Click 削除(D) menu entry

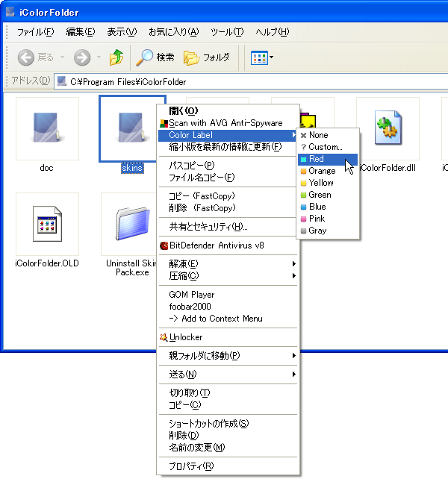tap(228, 436)
